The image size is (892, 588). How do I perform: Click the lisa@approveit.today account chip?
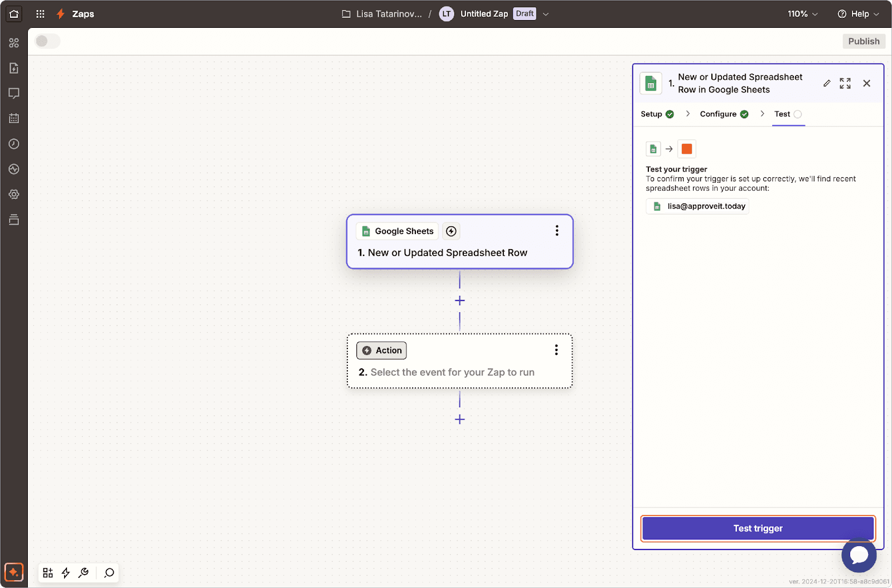[x=697, y=206]
